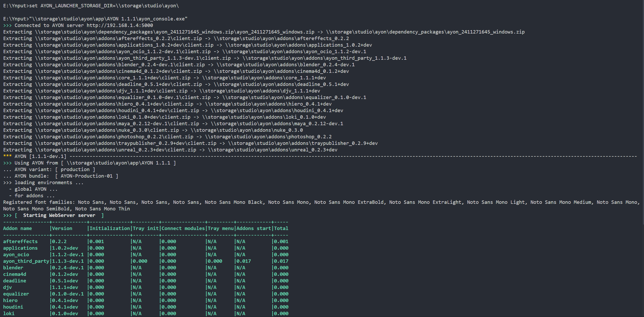The width and height of the screenshot is (644, 317).
Task: Click the 'hiero' addon name in table
Action: tap(10, 300)
